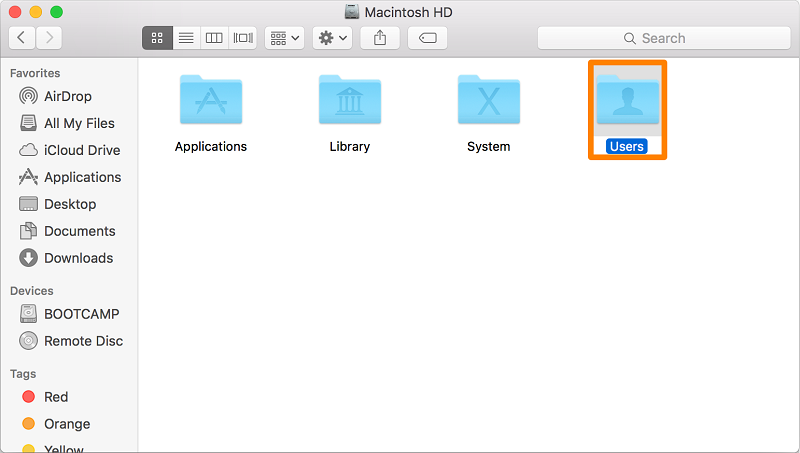Select the Red tag
The image size is (800, 453).
56,397
